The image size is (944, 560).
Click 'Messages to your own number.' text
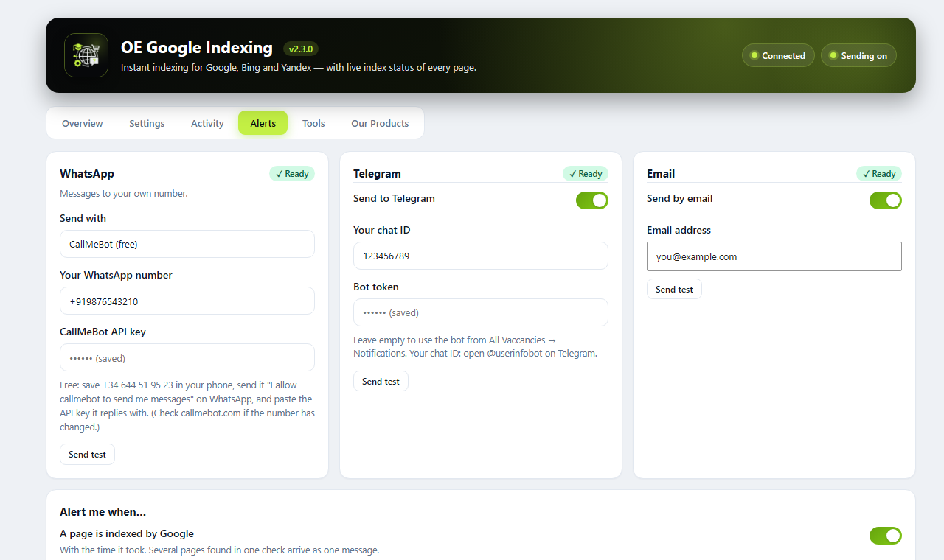(x=124, y=194)
